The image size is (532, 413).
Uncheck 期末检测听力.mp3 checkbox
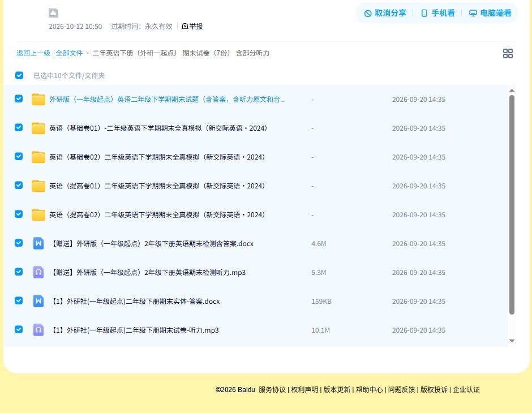click(x=19, y=272)
